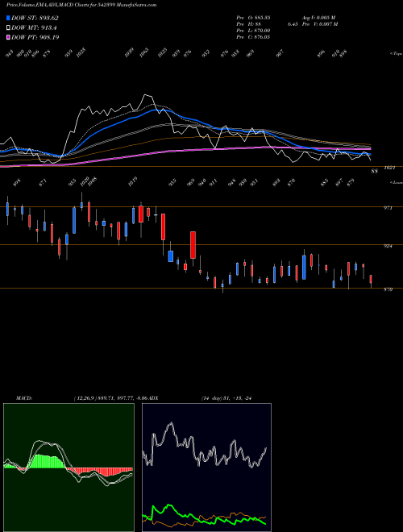The image size is (403, 532).
Task: Click the blue DOW ST legend square
Action: 9,19
